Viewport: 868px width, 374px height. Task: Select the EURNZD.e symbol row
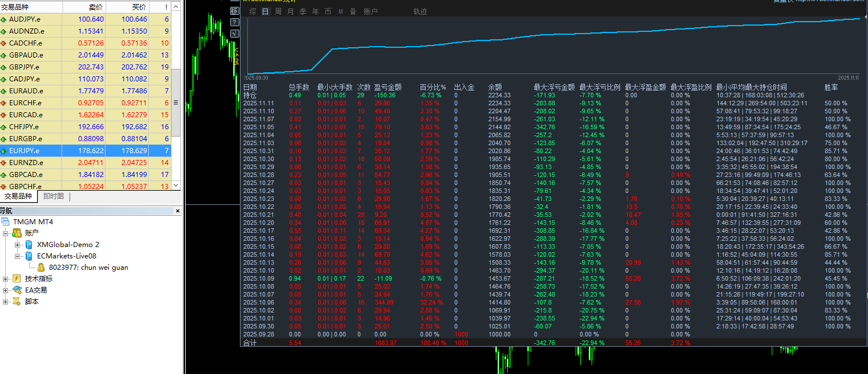pyautogui.click(x=85, y=163)
